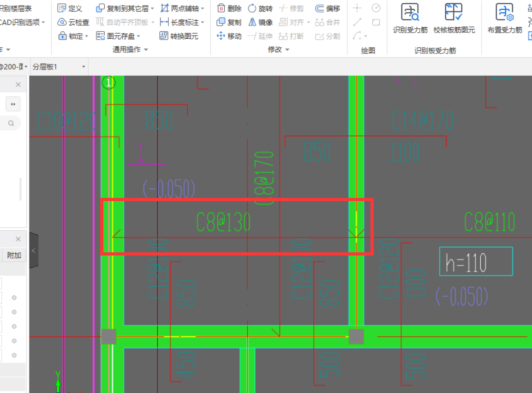532x393 pixels.
Task: Open arc tool dropdown arrow
Action: click(365, 36)
